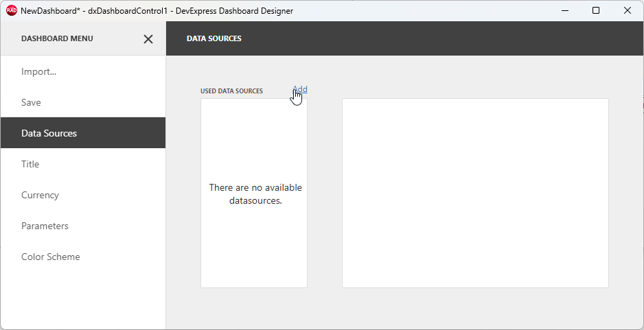Screen dimensions: 644x330
Task: Open the Title menu item
Action: [83, 164]
